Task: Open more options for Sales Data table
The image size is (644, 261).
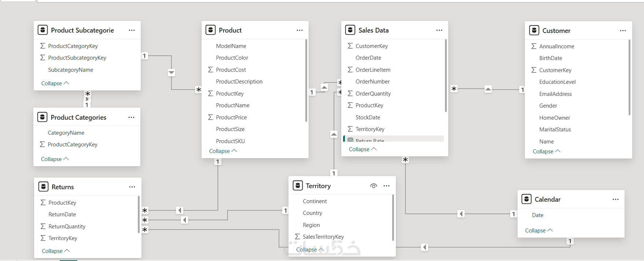Action: tap(439, 30)
